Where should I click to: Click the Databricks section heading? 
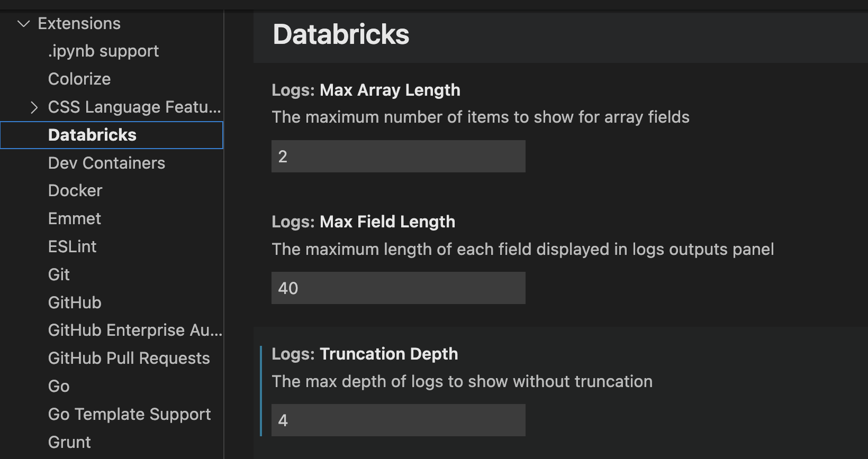click(x=341, y=35)
